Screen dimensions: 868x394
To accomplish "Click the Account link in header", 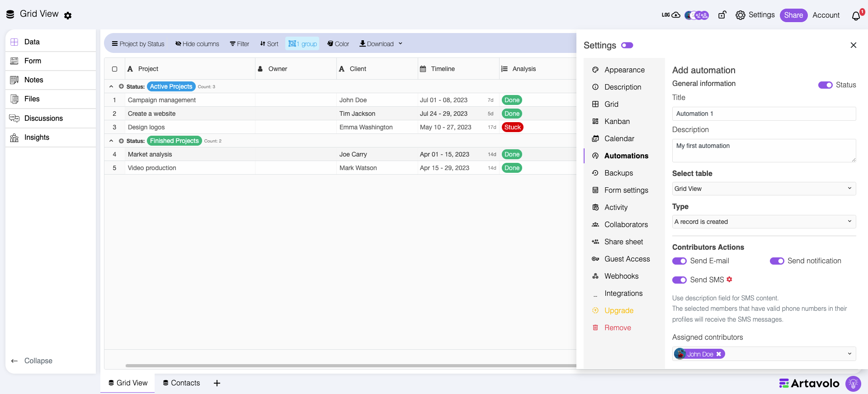I will [x=826, y=15].
